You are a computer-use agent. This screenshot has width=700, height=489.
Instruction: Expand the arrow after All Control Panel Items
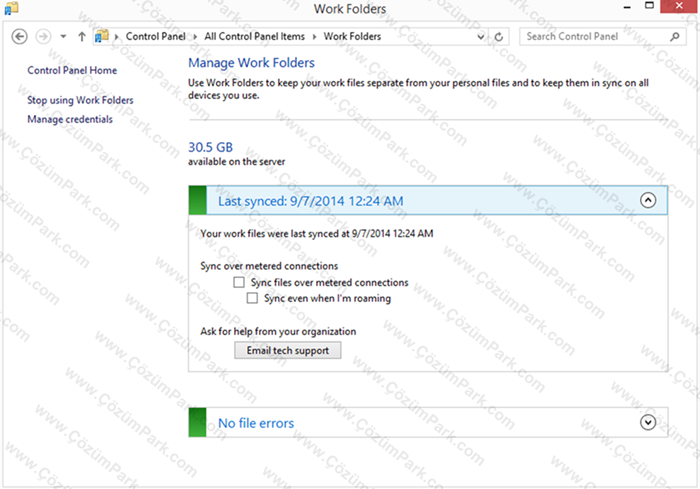click(314, 37)
